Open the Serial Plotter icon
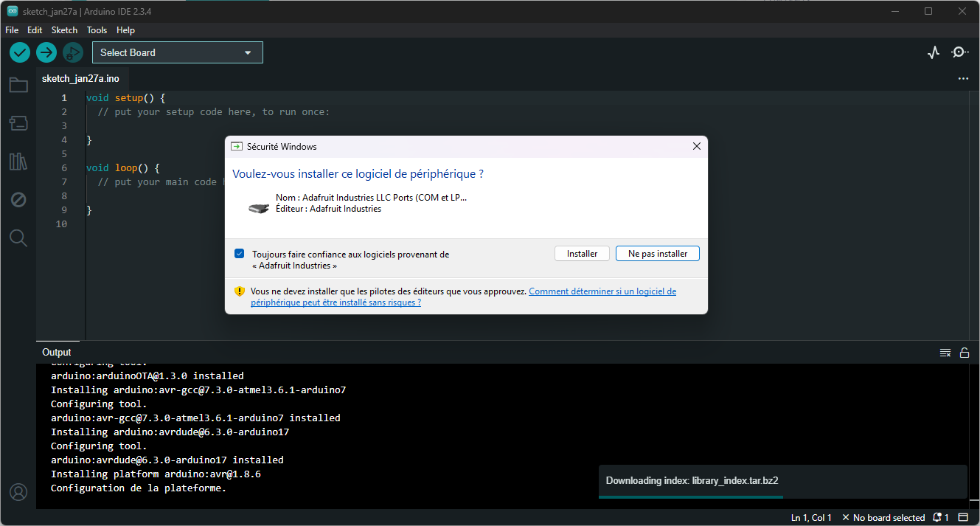This screenshot has height=526, width=980. pos(934,52)
